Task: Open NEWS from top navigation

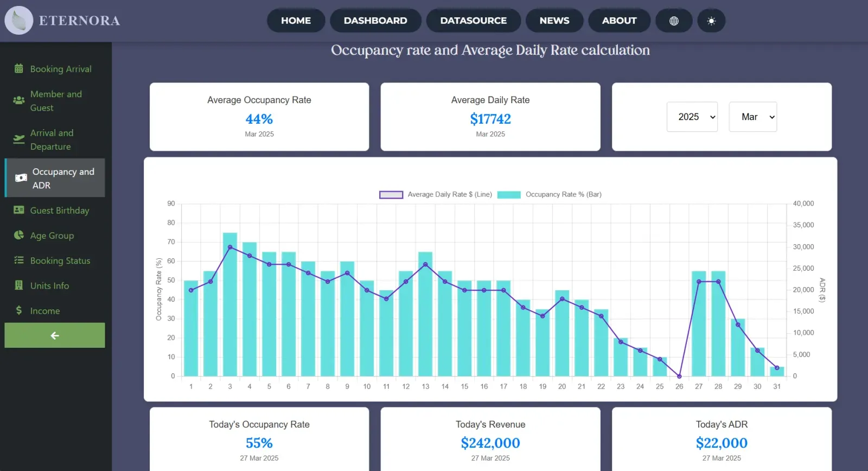Action: (x=554, y=21)
